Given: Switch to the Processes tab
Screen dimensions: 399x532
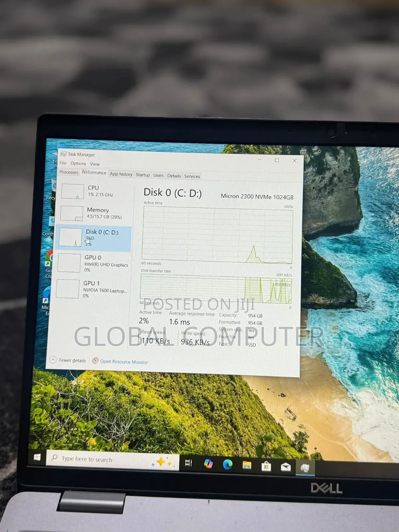Looking at the screenshot, I should click(69, 172).
